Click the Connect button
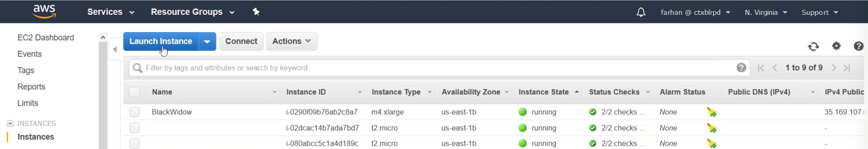This screenshot has width=868, height=149. pyautogui.click(x=241, y=41)
